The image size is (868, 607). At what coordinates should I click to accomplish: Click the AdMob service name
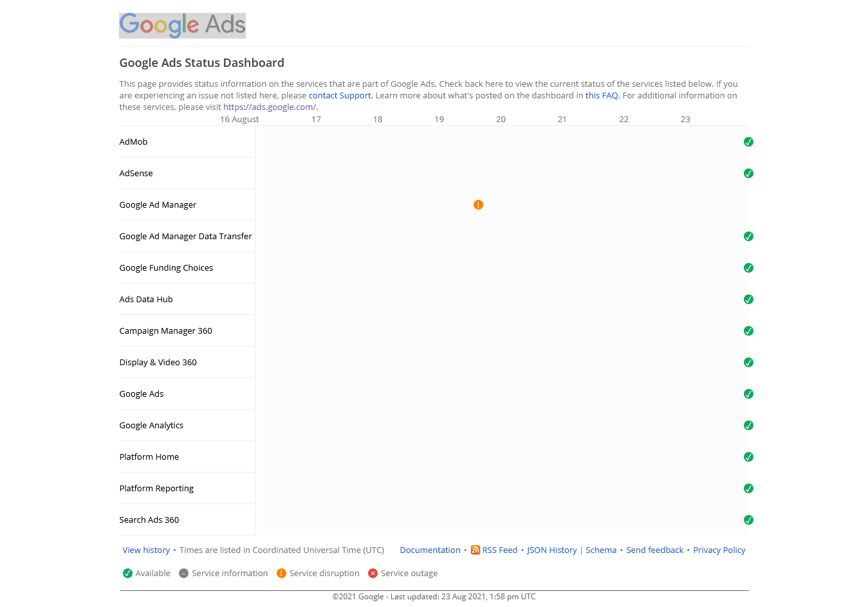point(133,142)
